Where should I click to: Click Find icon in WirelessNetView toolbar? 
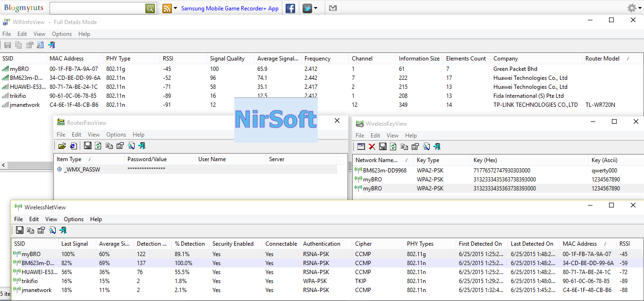click(52, 230)
